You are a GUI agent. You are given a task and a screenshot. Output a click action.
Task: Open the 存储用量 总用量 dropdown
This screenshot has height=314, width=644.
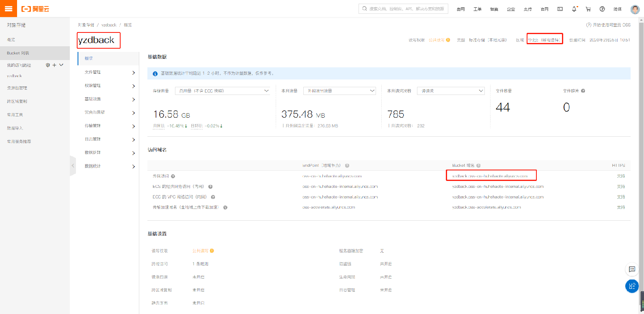[223, 91]
